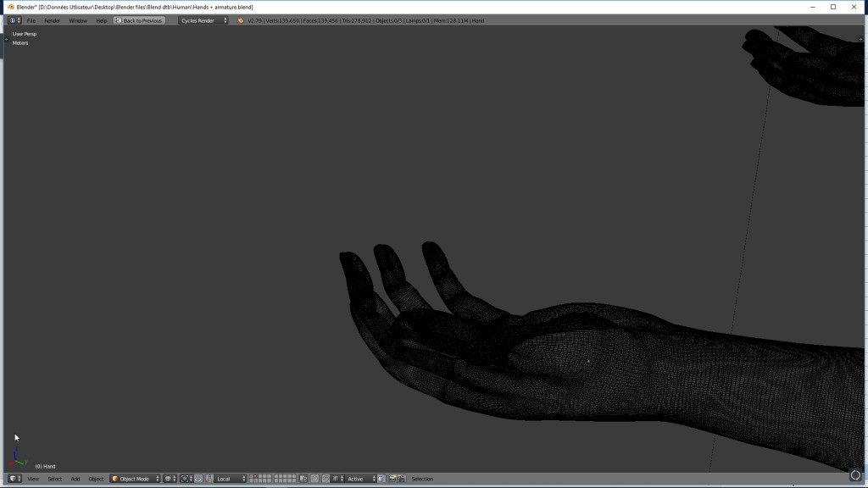The height and width of the screenshot is (488, 868).
Task: Toggle proportional editing button
Action: click(314, 479)
